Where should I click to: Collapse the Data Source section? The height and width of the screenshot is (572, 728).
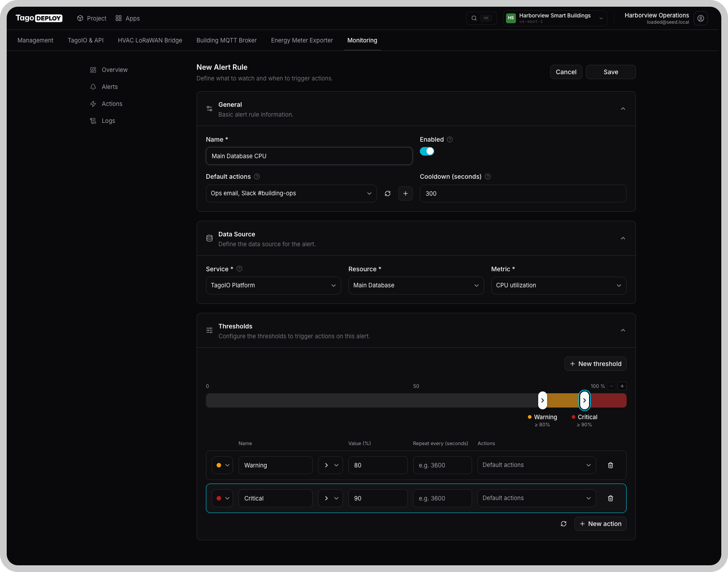point(623,238)
